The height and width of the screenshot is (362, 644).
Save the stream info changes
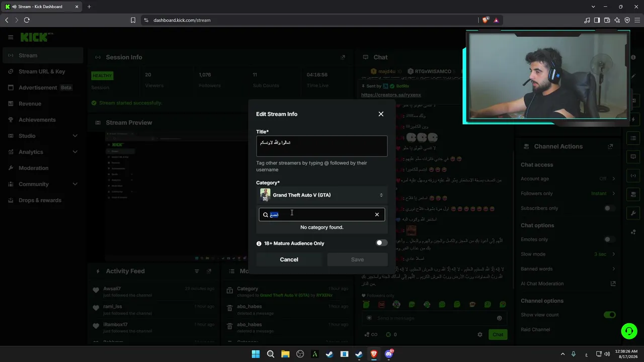[357, 259]
